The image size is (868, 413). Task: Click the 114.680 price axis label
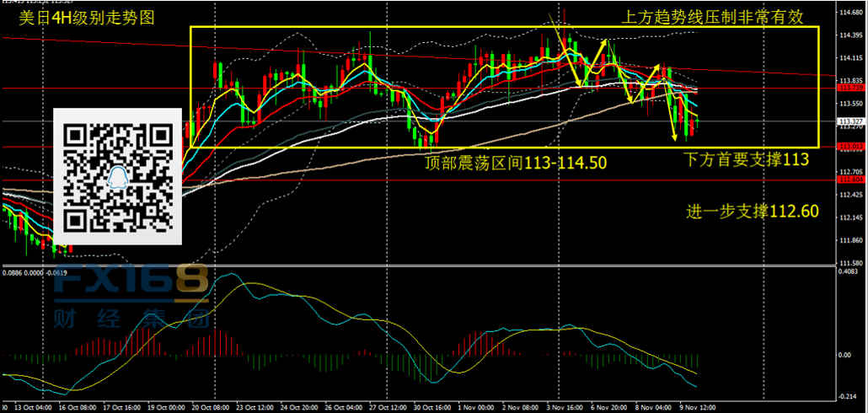pyautogui.click(x=849, y=13)
